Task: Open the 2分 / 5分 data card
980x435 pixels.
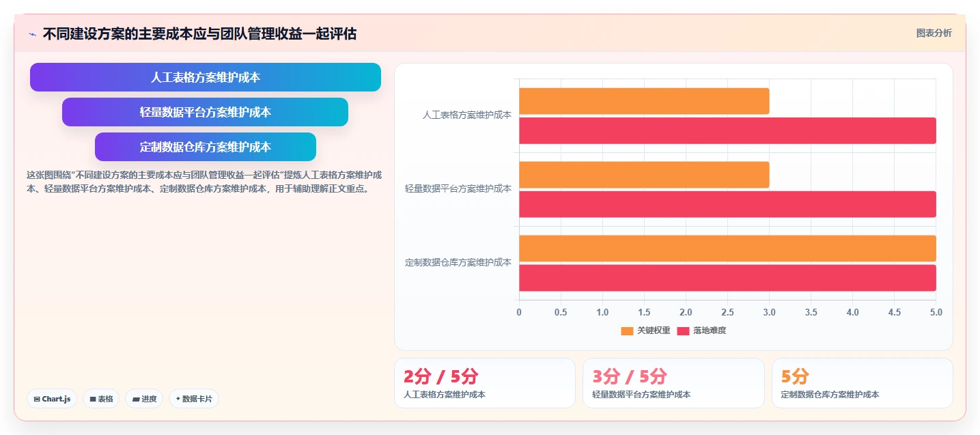Action: (x=485, y=383)
